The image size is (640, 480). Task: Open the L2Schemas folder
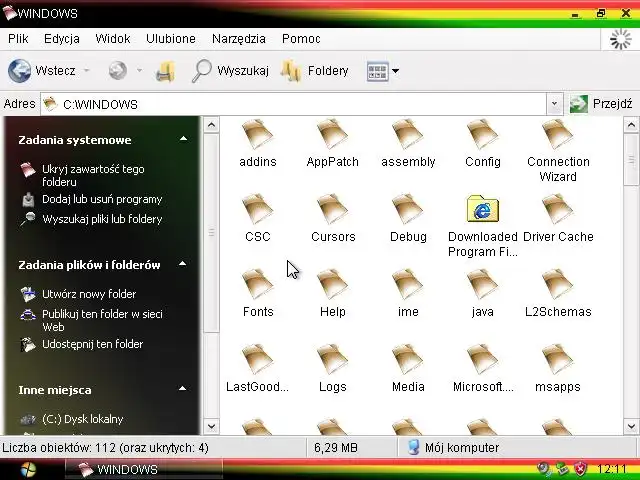[558, 293]
